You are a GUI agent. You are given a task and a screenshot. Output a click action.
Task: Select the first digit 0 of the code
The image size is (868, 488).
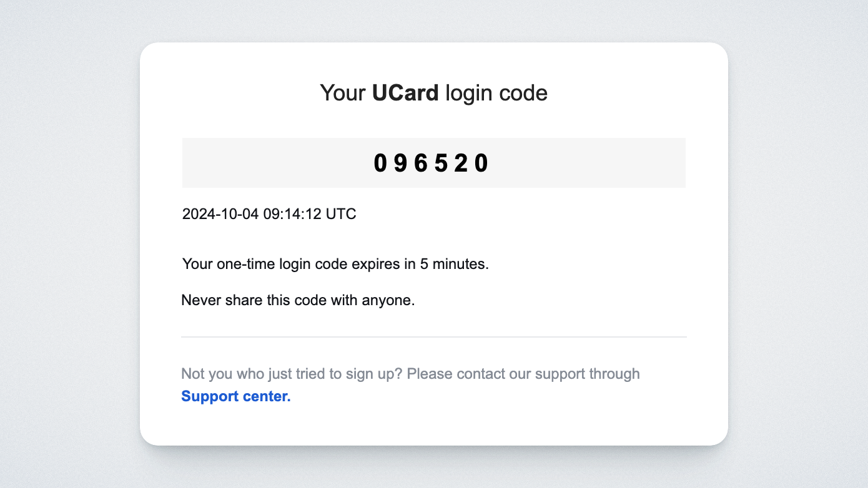(380, 163)
